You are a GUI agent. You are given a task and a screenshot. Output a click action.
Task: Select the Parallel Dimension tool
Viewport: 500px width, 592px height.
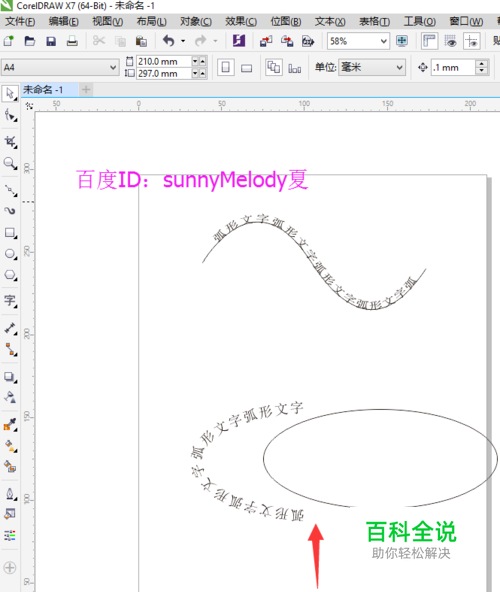pyautogui.click(x=10, y=328)
